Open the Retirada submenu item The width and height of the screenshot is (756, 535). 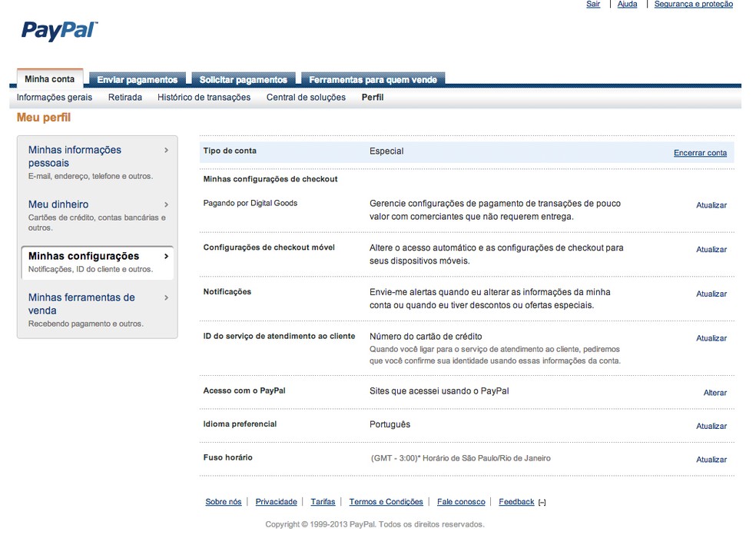pos(125,98)
